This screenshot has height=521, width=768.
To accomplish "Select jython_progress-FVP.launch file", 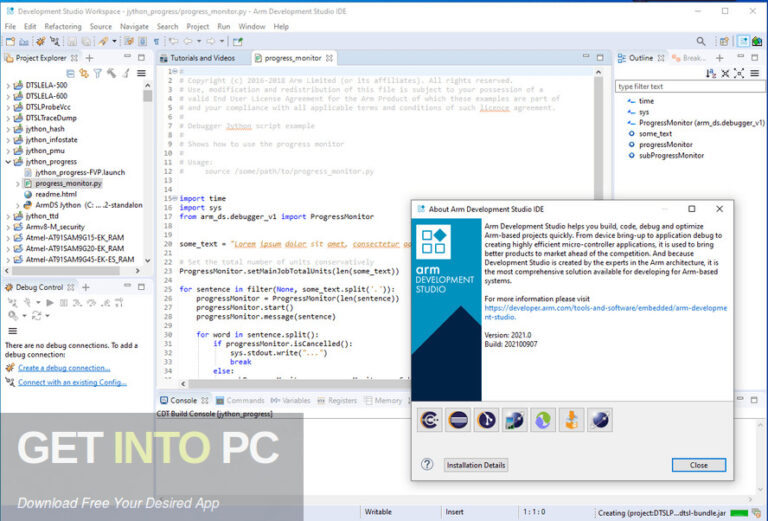I will tap(80, 172).
